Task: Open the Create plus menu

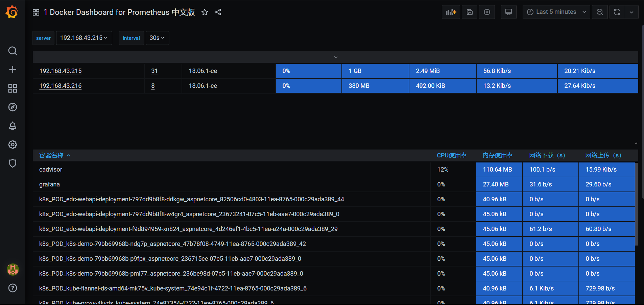Action: tap(13, 70)
